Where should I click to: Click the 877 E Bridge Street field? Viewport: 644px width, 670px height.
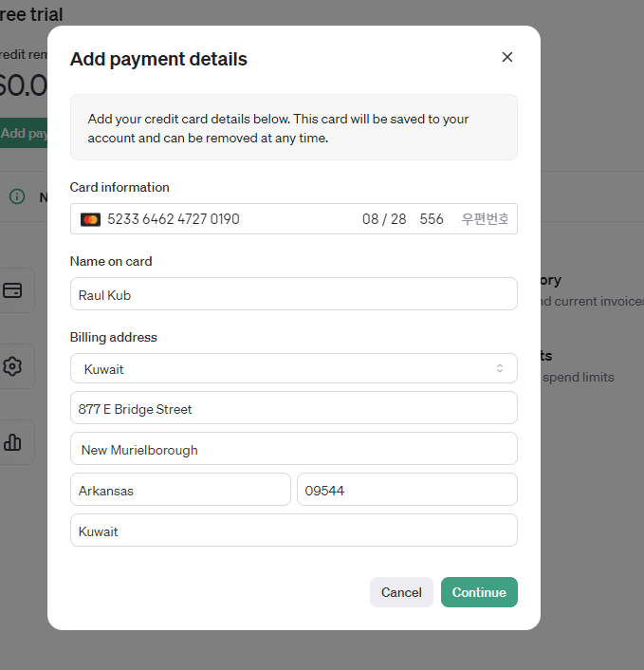point(294,408)
